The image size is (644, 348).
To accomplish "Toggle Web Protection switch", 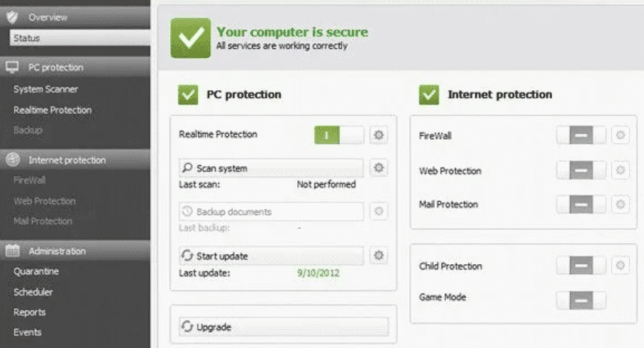I will (x=581, y=170).
